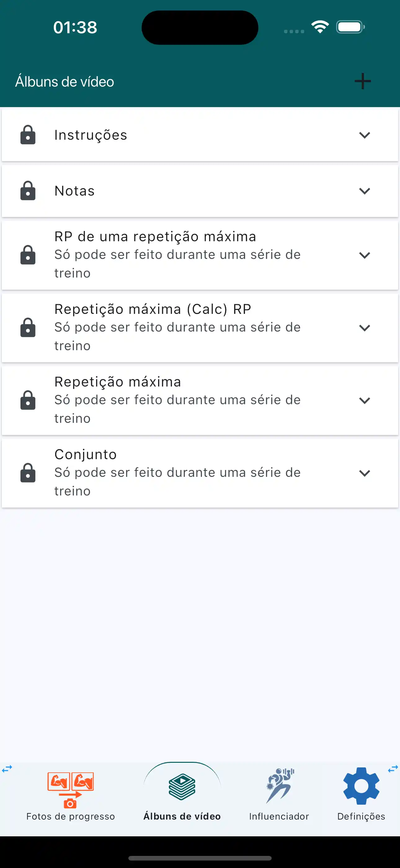Tap the plus icon to add album
400x868 pixels.
(362, 81)
